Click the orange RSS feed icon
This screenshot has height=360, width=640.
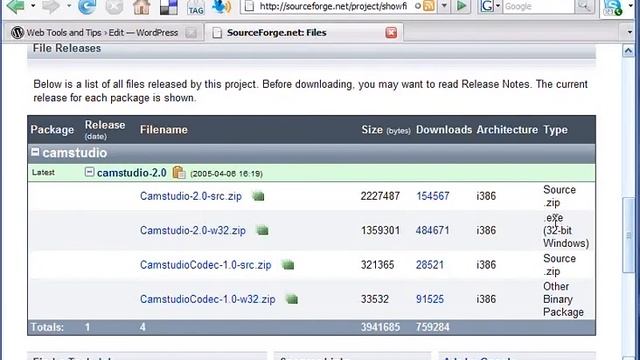pyautogui.click(x=429, y=6)
